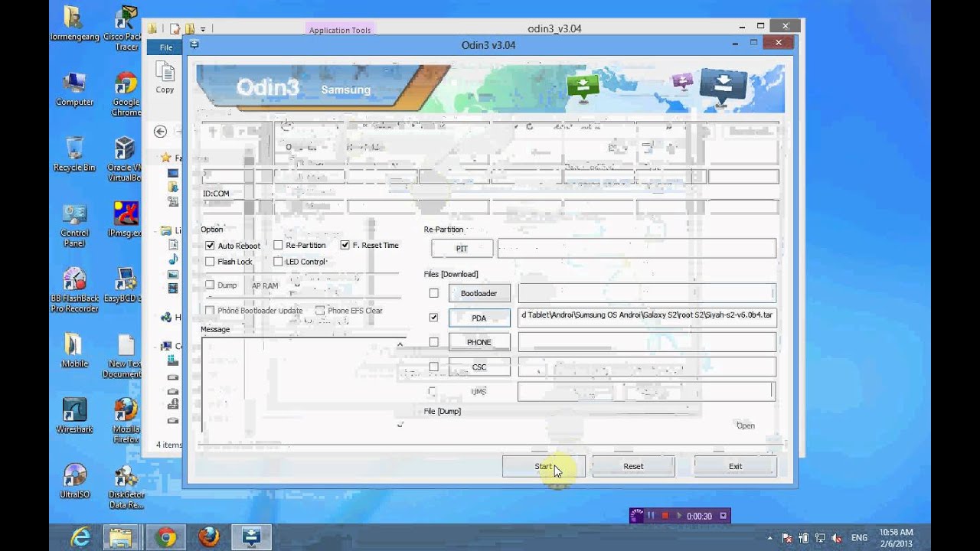Open Control Panel desktop shortcut
The image size is (980, 551).
(74, 226)
